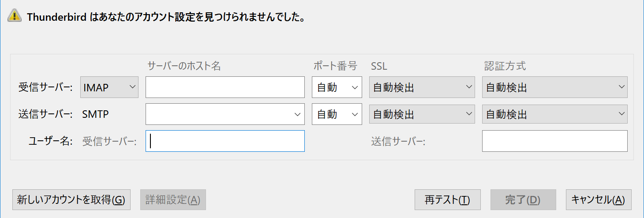Click the yellow warning triangle icon
The height and width of the screenshot is (218, 644).
15,16
